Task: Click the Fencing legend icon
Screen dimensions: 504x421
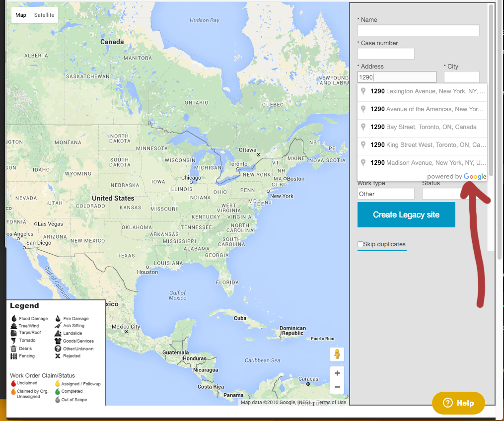Action: (13, 355)
